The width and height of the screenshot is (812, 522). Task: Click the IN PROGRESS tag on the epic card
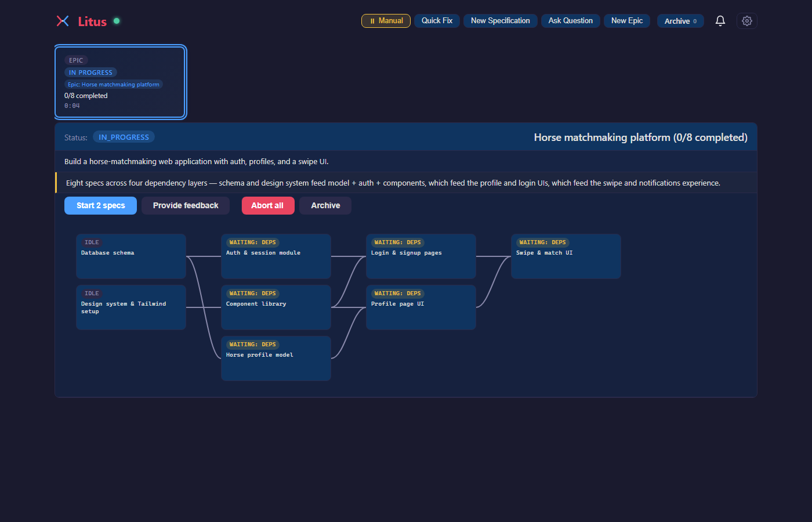tap(90, 72)
